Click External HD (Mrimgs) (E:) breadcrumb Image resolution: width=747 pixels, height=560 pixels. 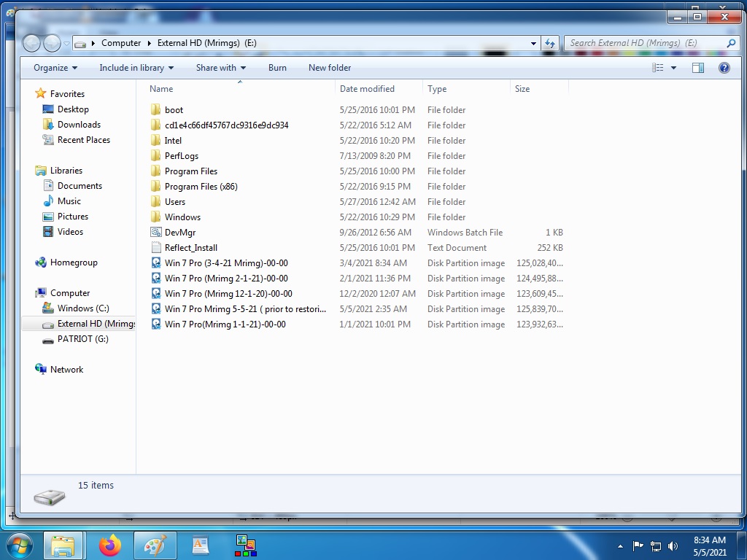click(206, 43)
